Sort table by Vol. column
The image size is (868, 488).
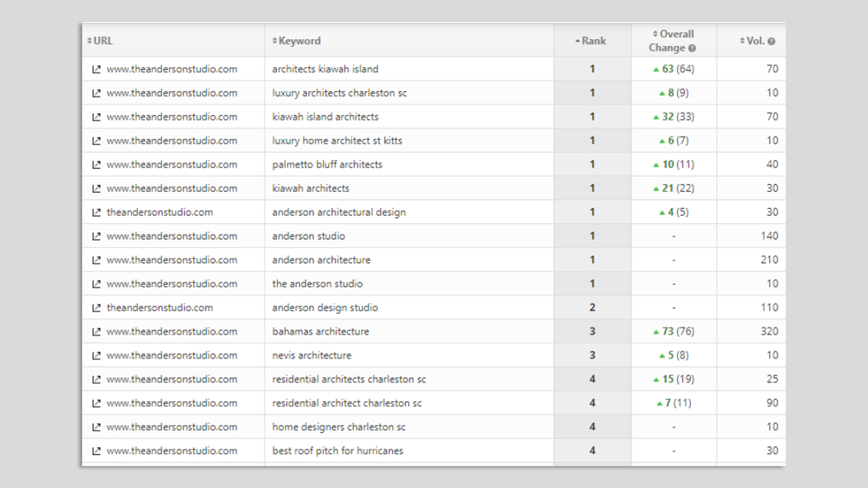pyautogui.click(x=752, y=40)
